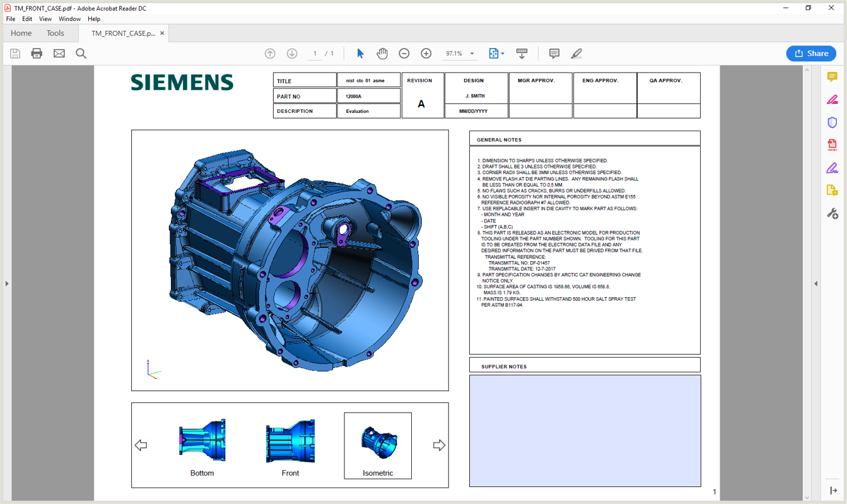Toggle the page scrolling display mode

pos(522,54)
